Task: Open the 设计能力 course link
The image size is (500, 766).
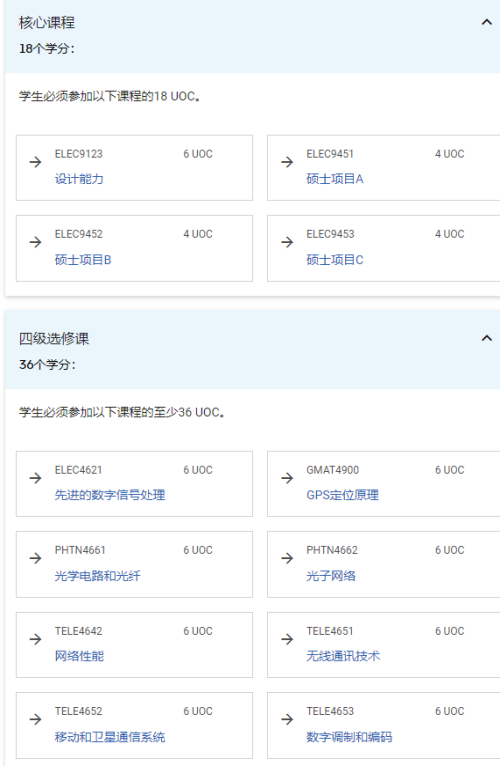Action: tap(79, 179)
